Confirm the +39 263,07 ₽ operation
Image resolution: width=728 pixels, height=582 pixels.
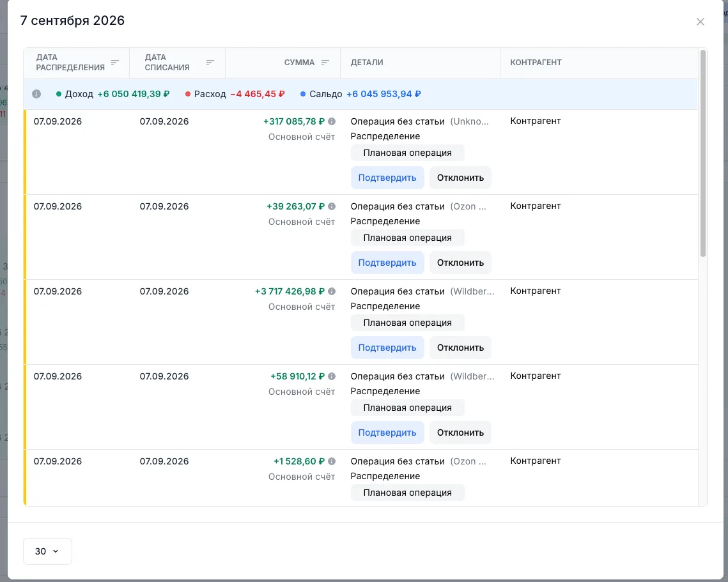pyautogui.click(x=387, y=263)
